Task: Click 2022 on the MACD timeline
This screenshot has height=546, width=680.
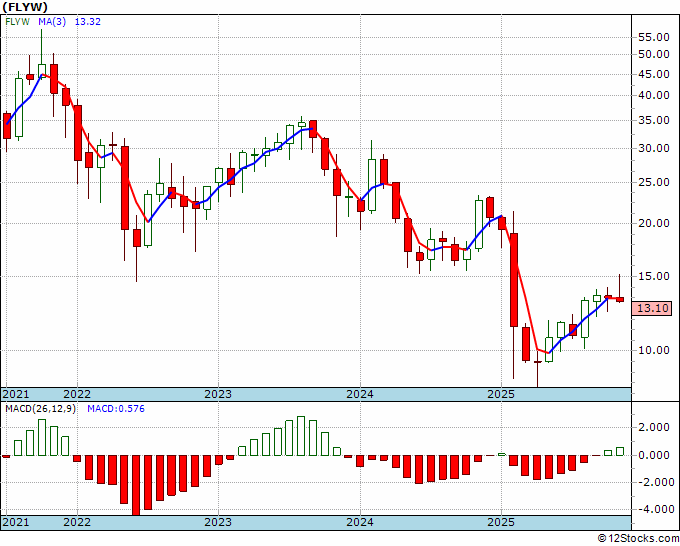Action: point(77,522)
